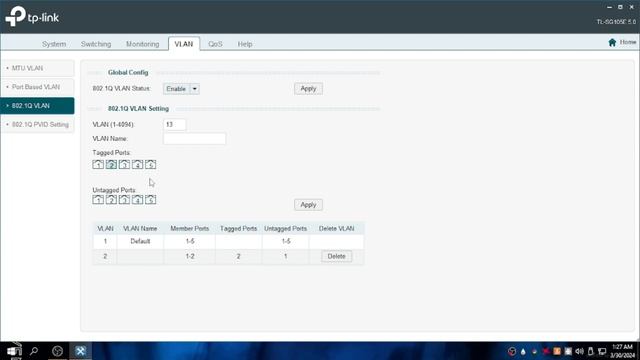This screenshot has height=360, width=640.
Task: Click the Home house icon
Action: [x=612, y=42]
